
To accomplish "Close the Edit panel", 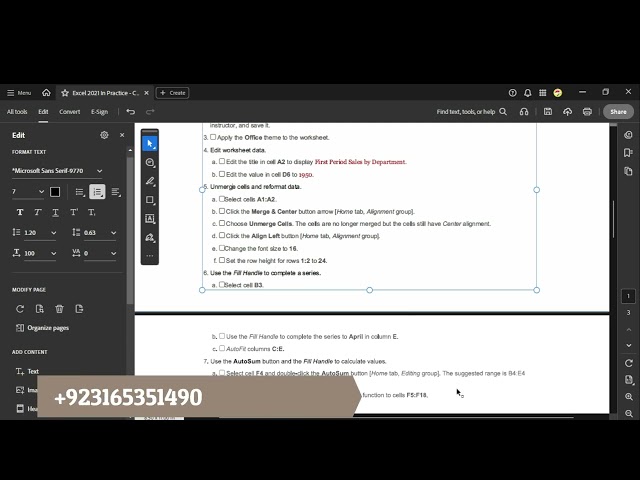I will tap(122, 135).
